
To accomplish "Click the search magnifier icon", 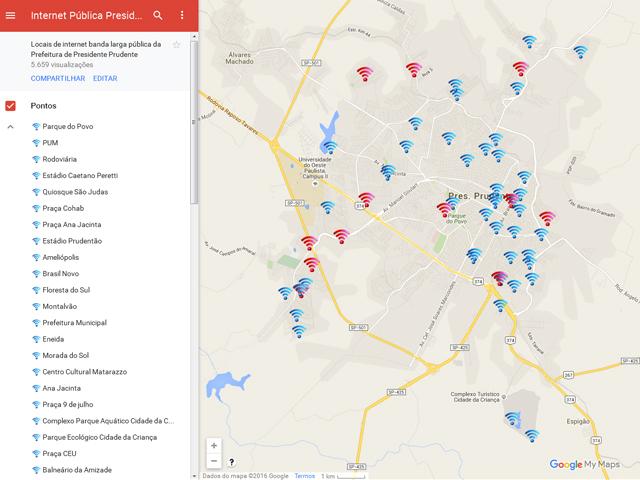I will (x=158, y=16).
